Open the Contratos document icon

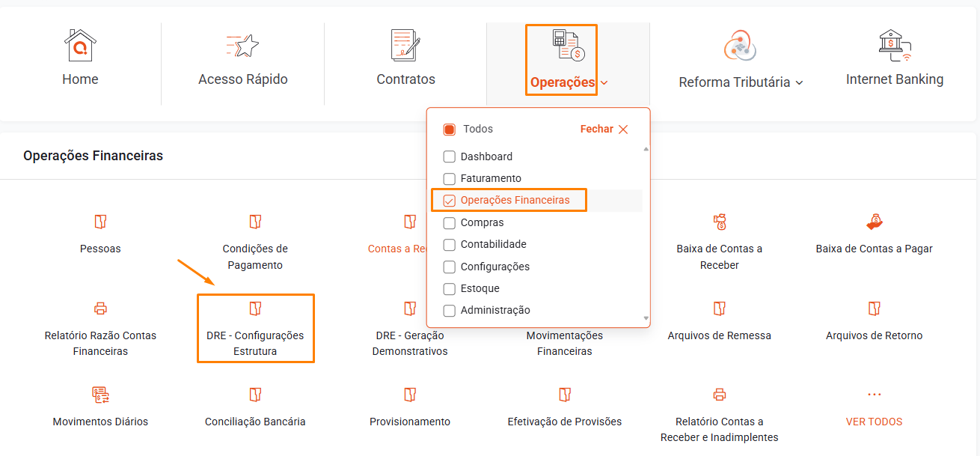point(405,45)
